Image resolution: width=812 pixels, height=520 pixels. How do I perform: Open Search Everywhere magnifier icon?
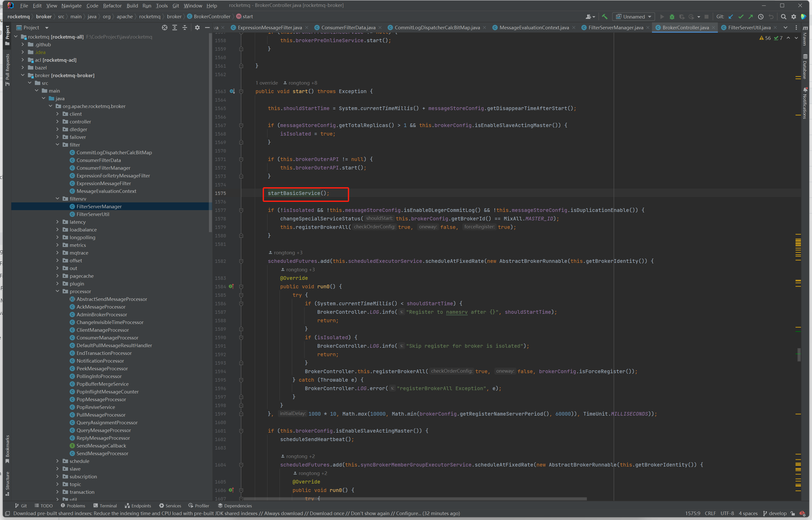[784, 16]
